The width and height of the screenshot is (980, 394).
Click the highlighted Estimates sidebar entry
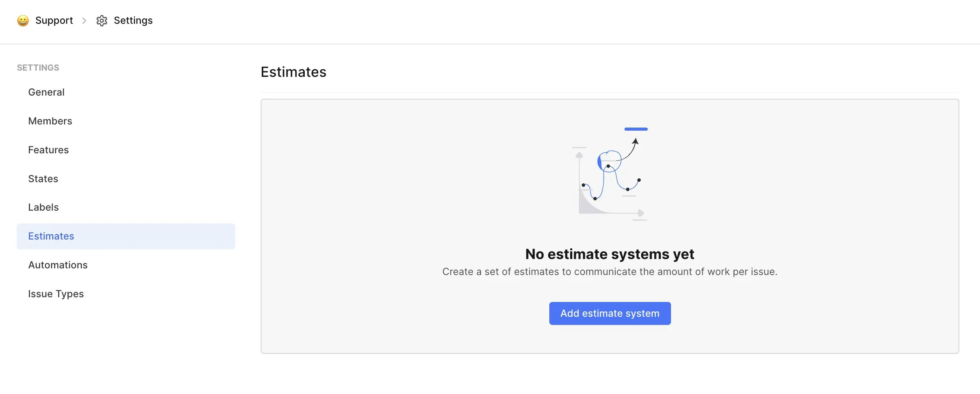[x=51, y=236]
